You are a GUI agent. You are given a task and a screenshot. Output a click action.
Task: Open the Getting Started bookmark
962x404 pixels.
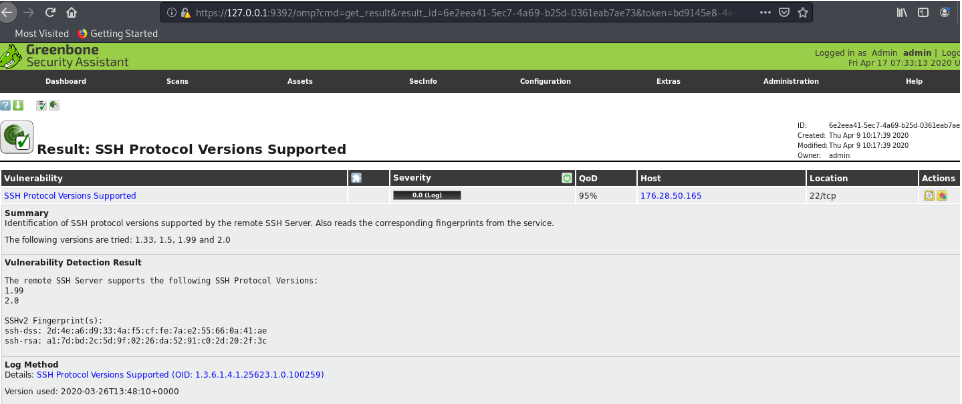(118, 34)
